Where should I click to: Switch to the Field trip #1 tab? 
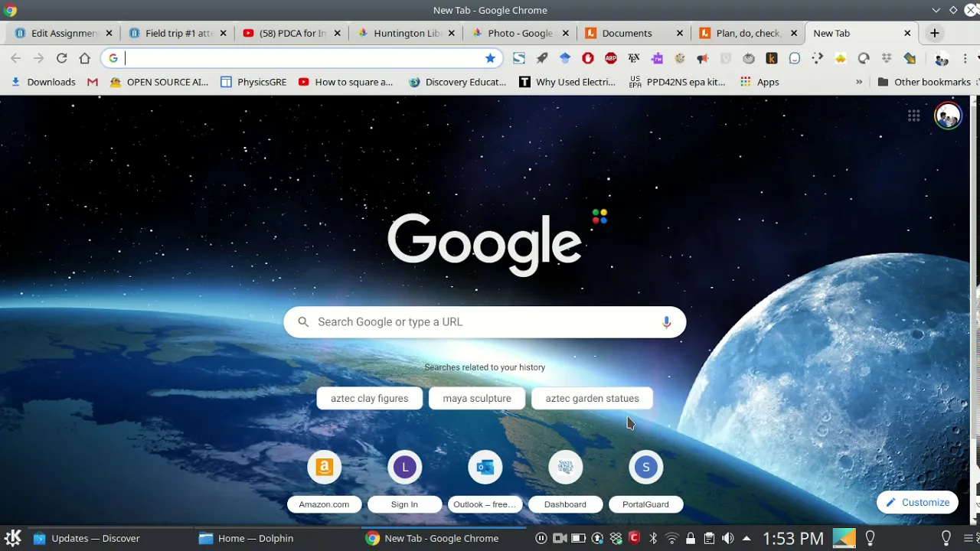click(x=179, y=33)
